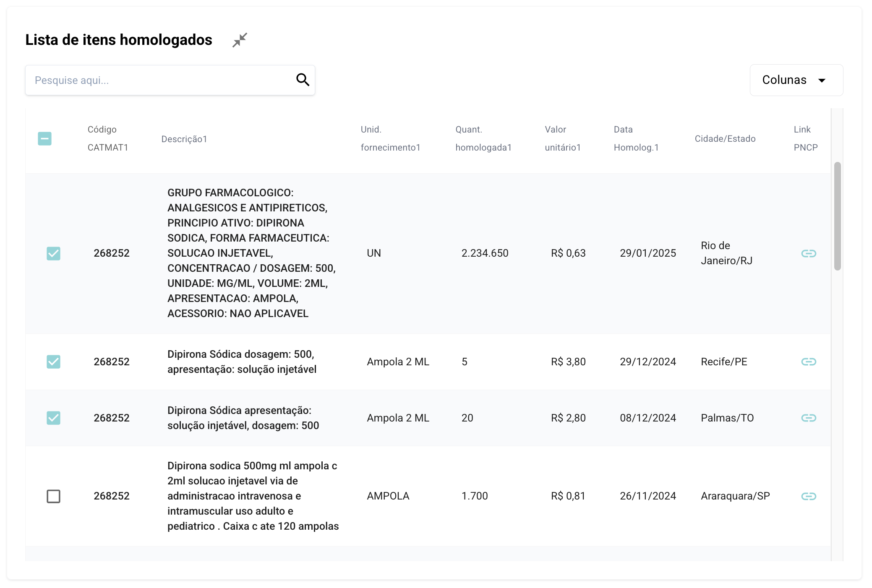Click code 268252 in Palmas/TO row
The width and height of the screenshot is (872, 588).
coord(111,418)
